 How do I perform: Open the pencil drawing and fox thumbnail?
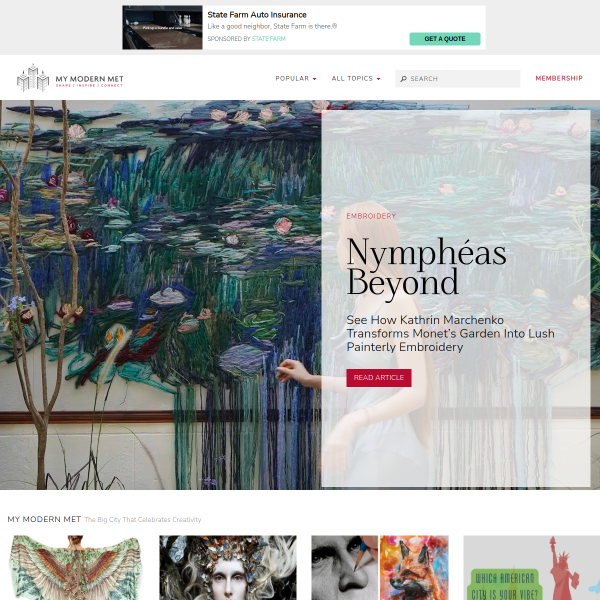(x=380, y=567)
